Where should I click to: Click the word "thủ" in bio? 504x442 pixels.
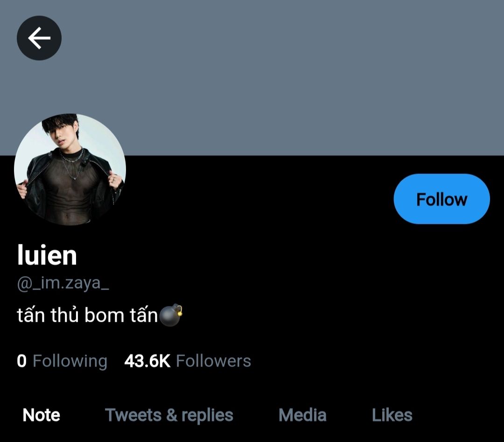65,316
